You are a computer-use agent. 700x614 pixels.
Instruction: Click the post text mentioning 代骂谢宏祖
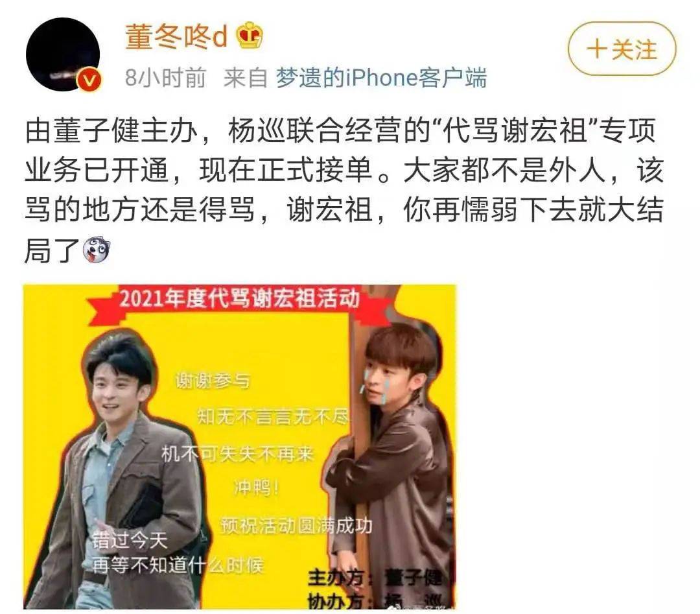[x=344, y=189]
